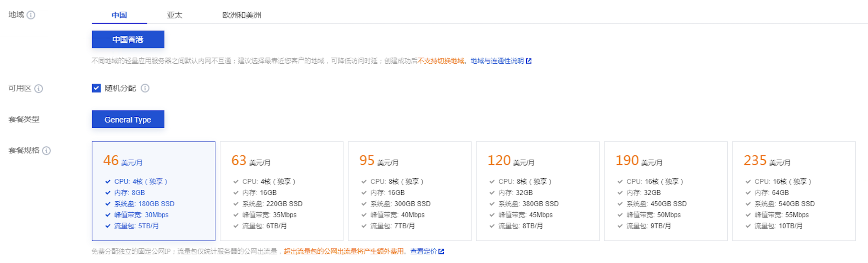The width and height of the screenshot is (868, 263).
Task: Select the 190 美元/月 plan card
Action: (x=666, y=191)
